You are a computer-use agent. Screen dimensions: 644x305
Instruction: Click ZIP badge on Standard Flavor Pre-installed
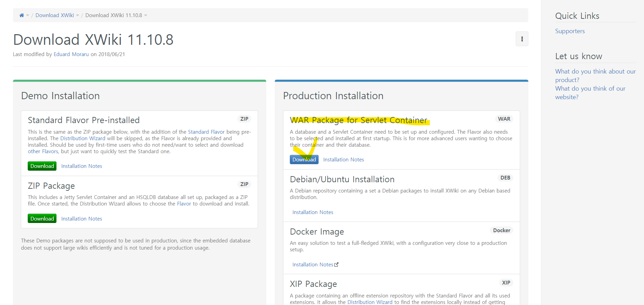coord(244,119)
